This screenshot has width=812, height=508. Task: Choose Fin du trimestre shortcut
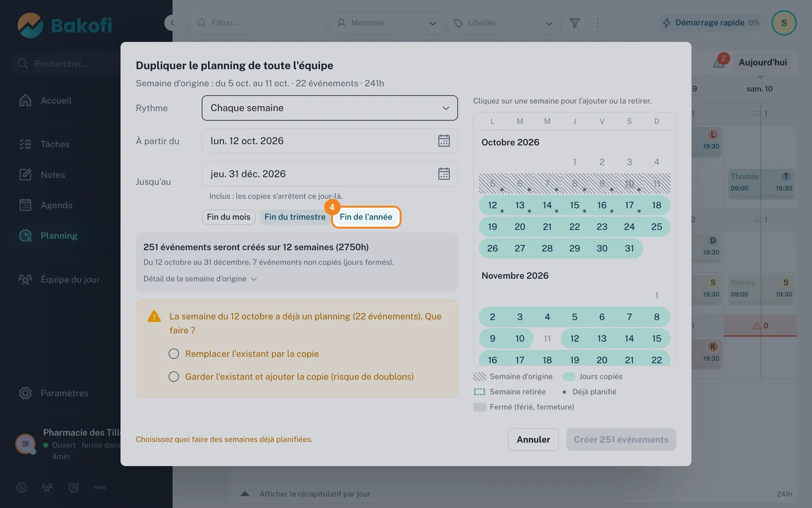click(295, 217)
